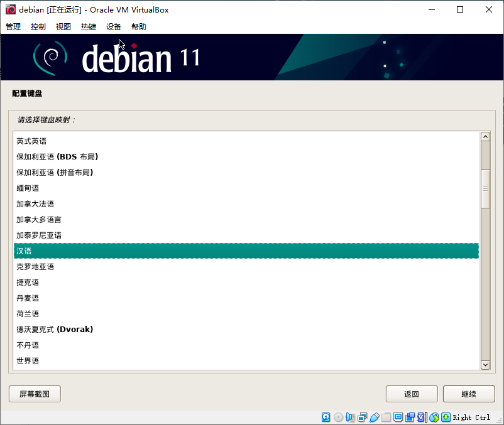Close the VirtualBox window
504x425 pixels.
pos(488,9)
